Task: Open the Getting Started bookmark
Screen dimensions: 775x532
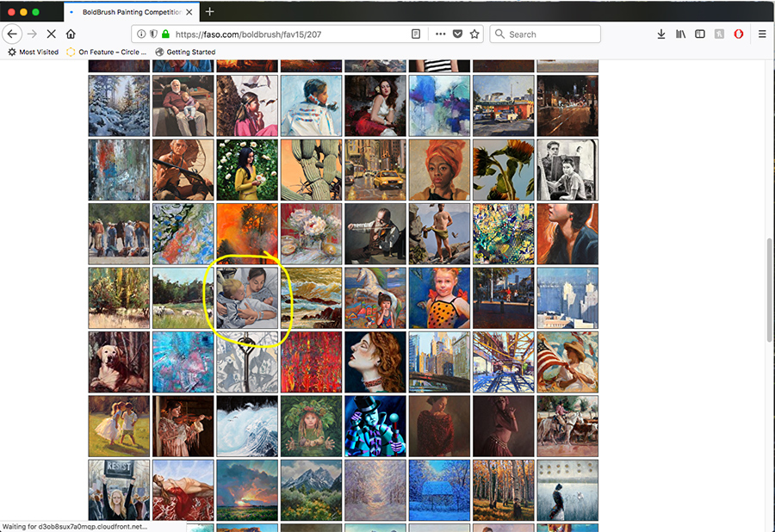Action: (x=185, y=52)
